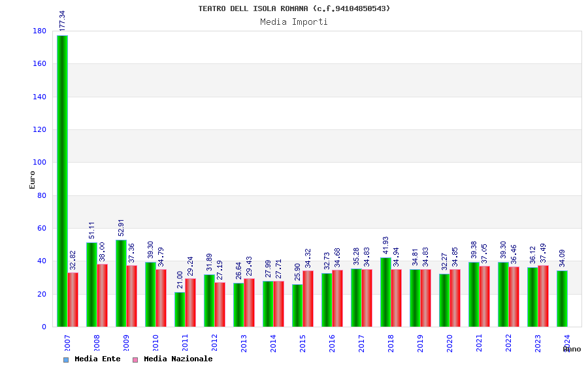Click the pink Media Nazionale legend swatch
The width and height of the screenshot is (588, 392).
(135, 360)
